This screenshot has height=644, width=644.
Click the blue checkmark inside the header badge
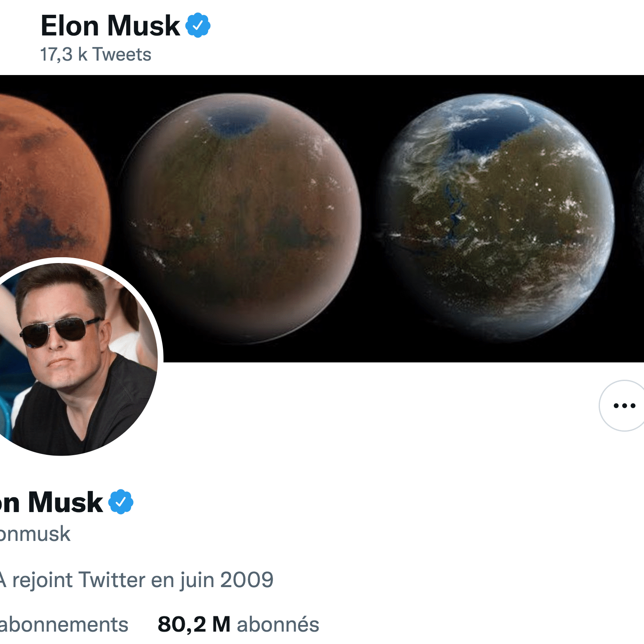coord(199,26)
